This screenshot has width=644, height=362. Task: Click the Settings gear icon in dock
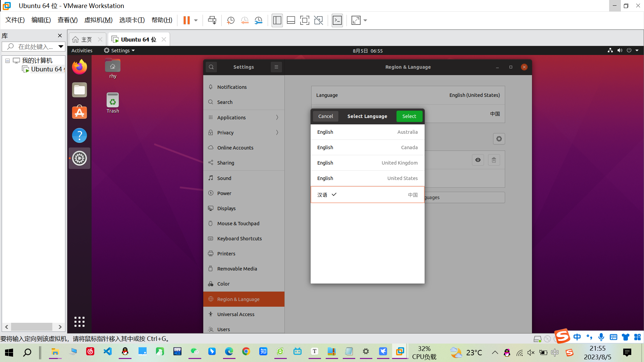tap(79, 158)
